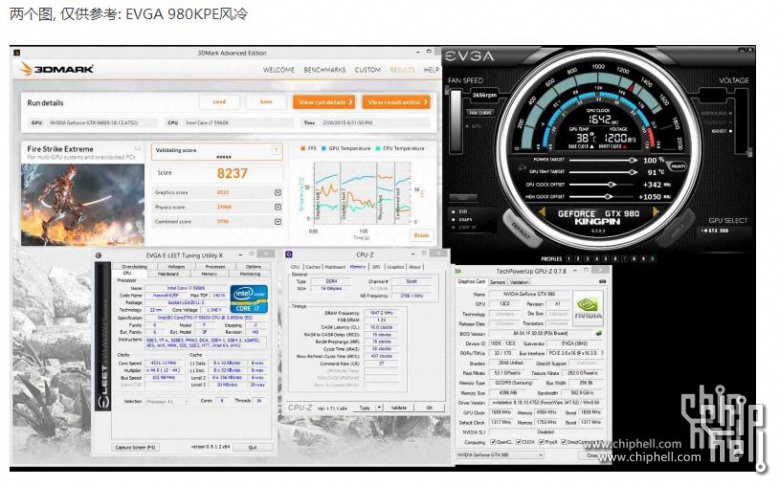The height and width of the screenshot is (486, 779).
Task: Click the Details button under 3DMark chart
Action: [421, 235]
